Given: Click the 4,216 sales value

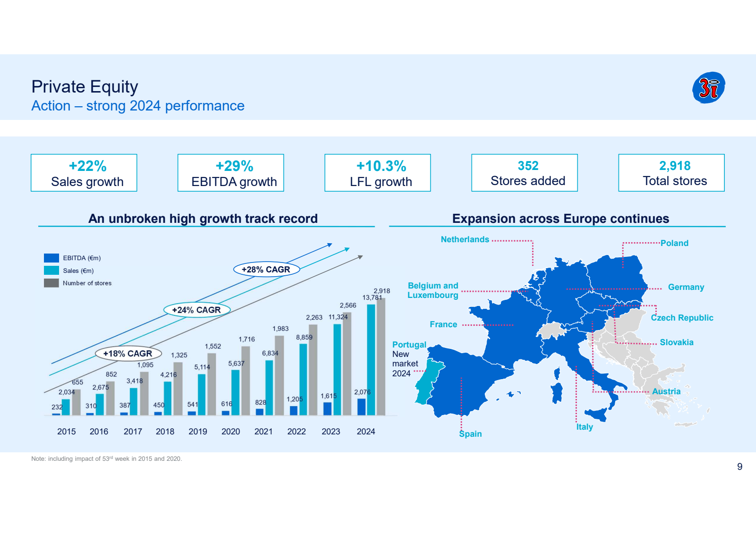Looking at the screenshot, I should point(169,375).
